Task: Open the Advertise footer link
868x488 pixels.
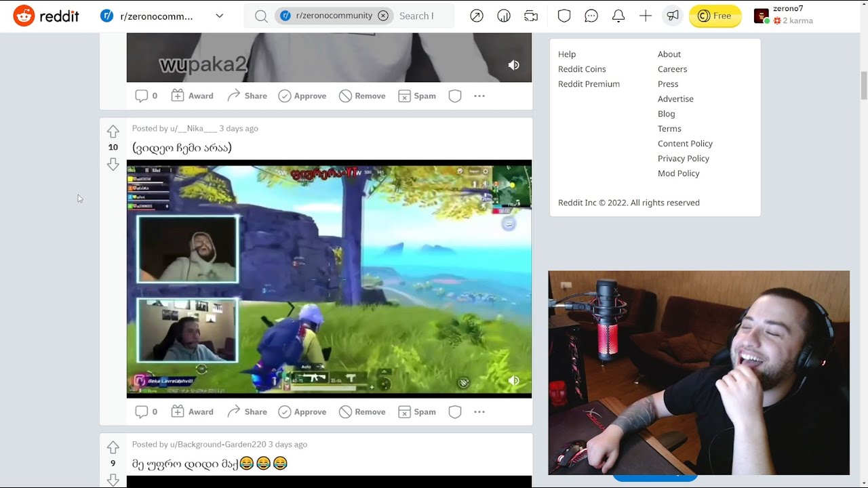Action: (675, 99)
